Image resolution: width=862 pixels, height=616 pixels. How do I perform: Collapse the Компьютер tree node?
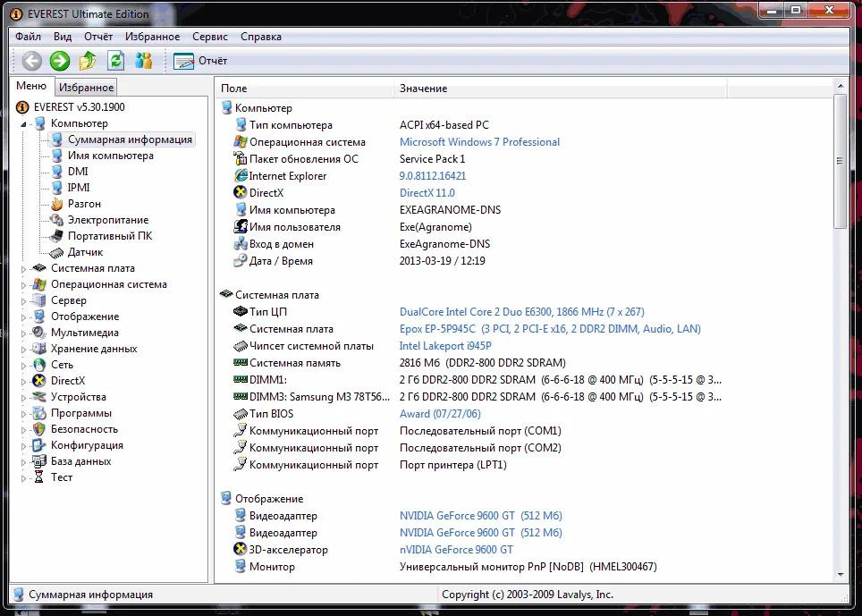point(24,123)
